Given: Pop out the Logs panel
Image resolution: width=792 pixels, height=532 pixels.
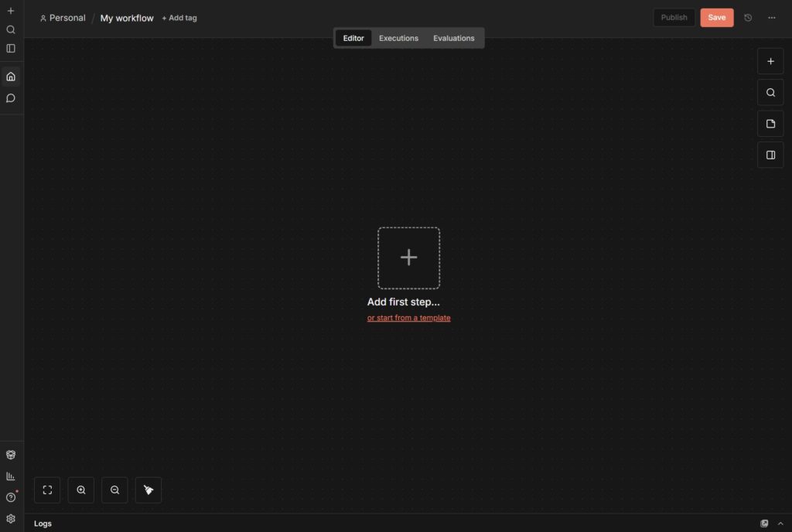Looking at the screenshot, I should pyautogui.click(x=764, y=523).
